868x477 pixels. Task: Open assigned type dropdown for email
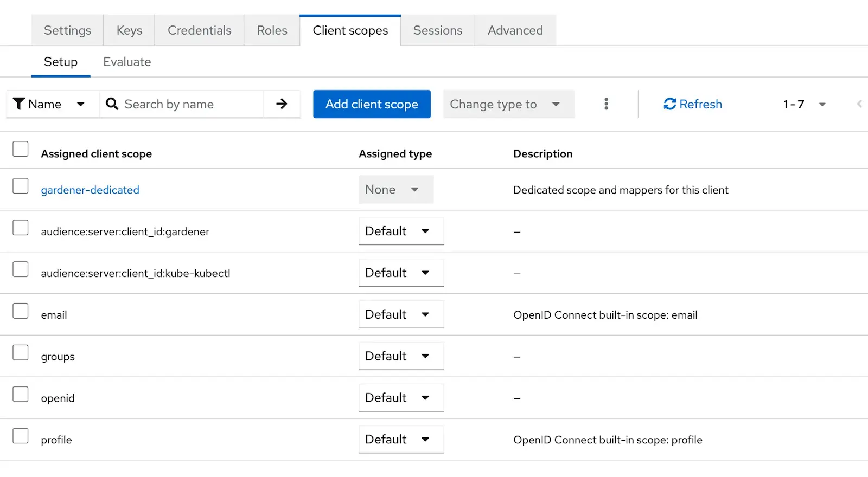(401, 314)
